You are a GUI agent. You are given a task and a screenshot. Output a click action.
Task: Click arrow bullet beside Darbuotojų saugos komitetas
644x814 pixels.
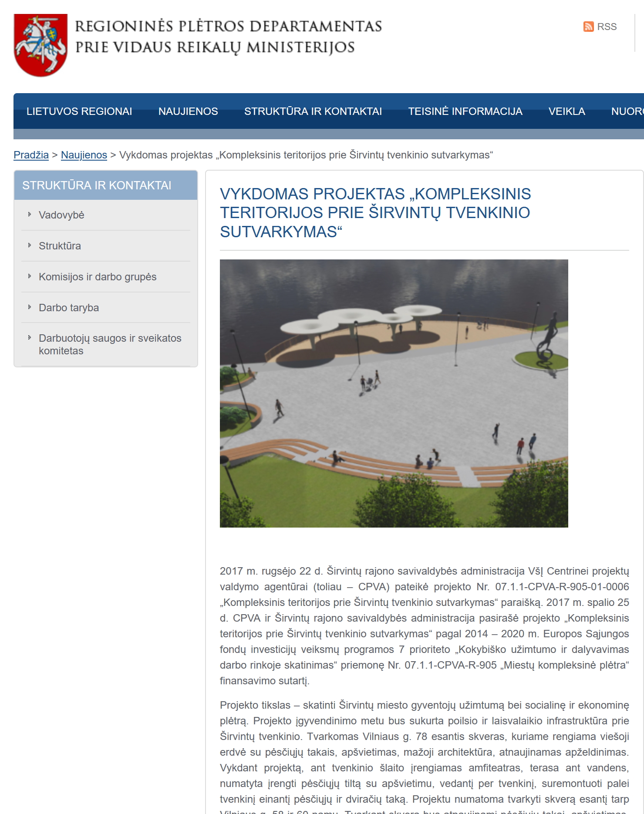[x=30, y=337]
